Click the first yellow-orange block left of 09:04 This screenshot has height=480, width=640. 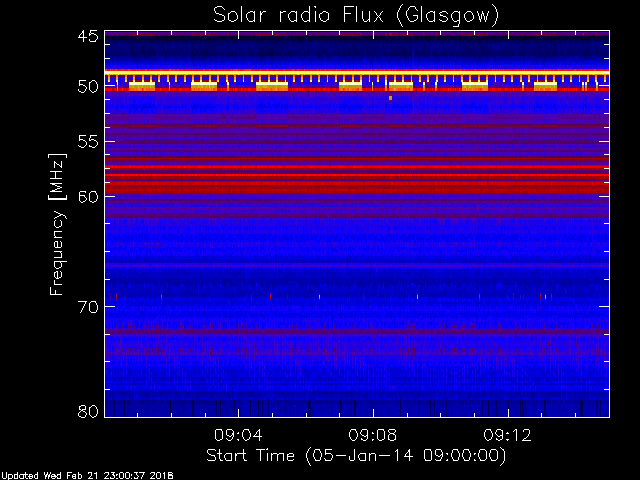coord(142,86)
